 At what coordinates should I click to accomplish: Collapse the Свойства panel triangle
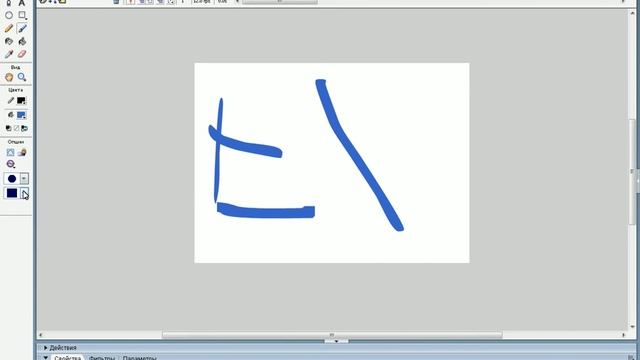(46, 357)
